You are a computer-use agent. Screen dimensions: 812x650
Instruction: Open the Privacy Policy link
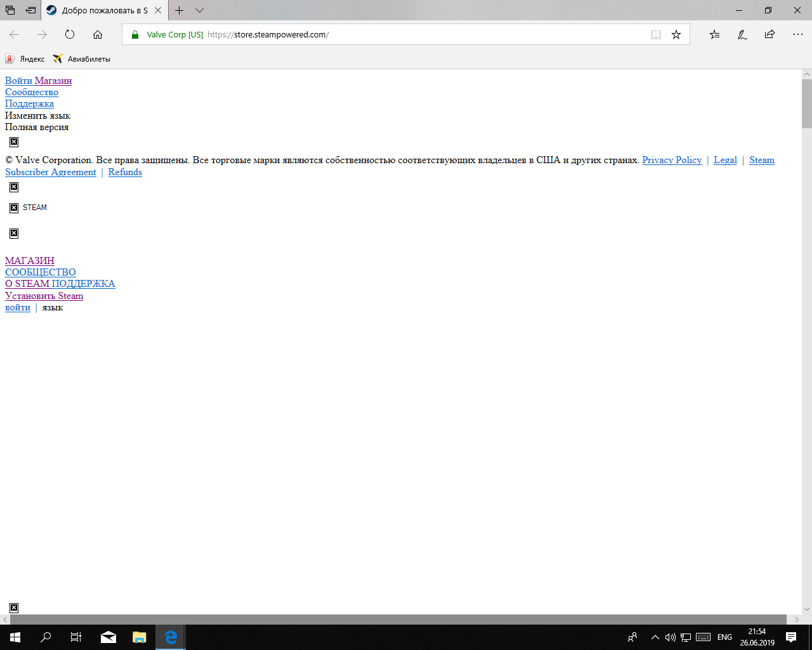[x=672, y=160]
